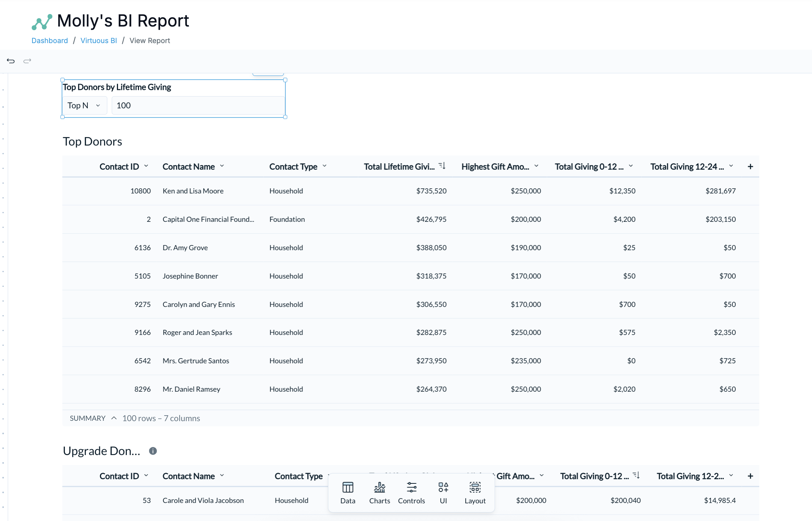812x521 pixels.
Task: Click the undo arrow icon
Action: (11, 61)
